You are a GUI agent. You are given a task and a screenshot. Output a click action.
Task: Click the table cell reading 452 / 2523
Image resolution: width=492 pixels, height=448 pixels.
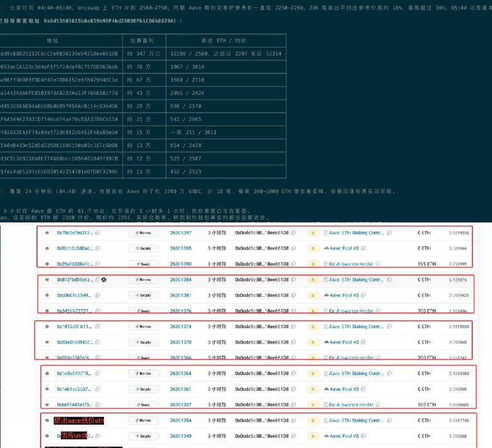coord(226,172)
